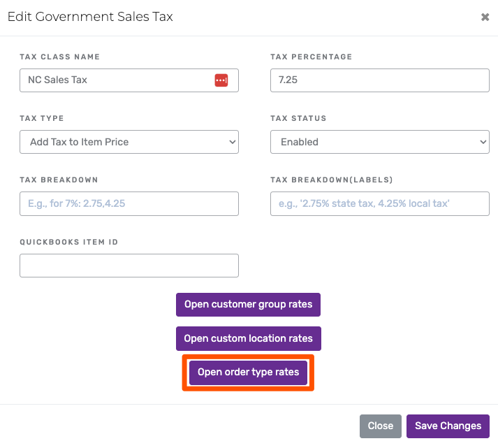Focus the Tax Percentage input
This screenshot has width=498, height=448.
(379, 80)
